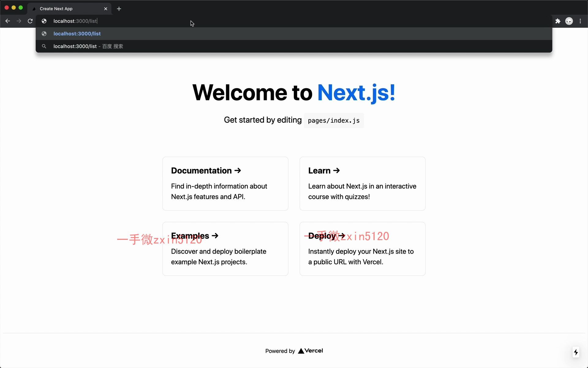Click the Examples arrow button
Viewport: 588px width, 368px height.
click(x=216, y=236)
